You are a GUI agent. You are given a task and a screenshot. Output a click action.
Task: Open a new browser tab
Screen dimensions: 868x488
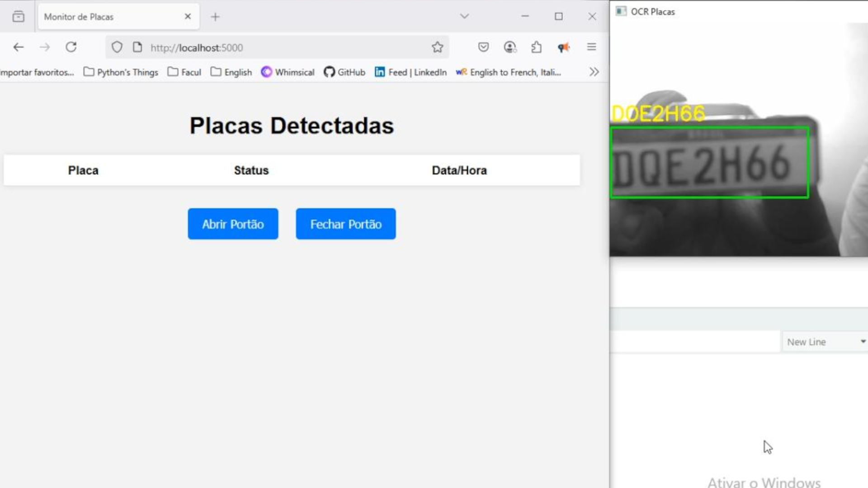[x=215, y=17]
